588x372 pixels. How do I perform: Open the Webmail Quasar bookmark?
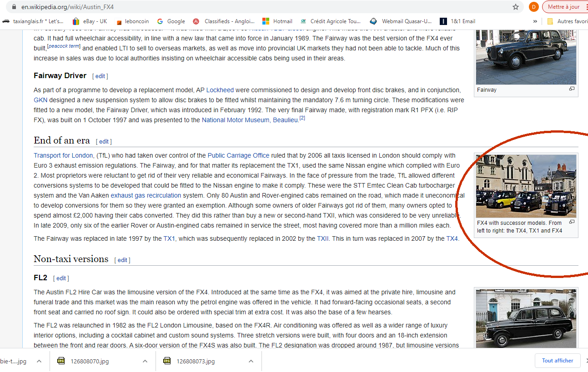pyautogui.click(x=401, y=21)
